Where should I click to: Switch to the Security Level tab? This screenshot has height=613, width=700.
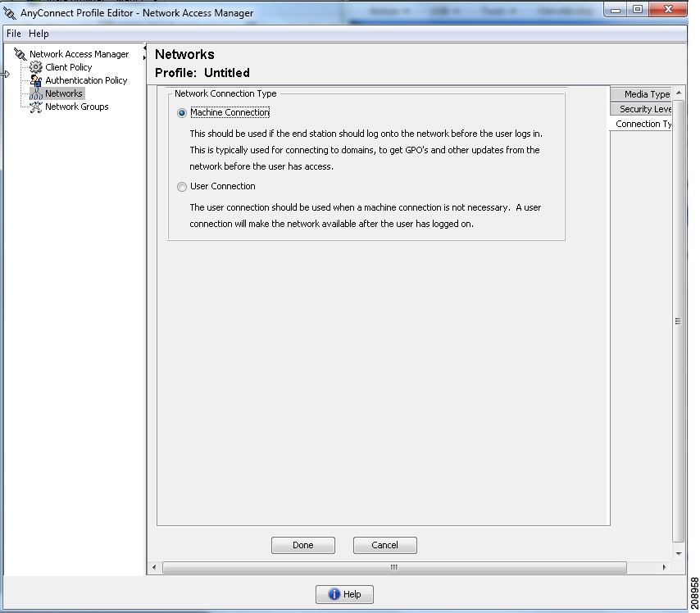(641, 109)
